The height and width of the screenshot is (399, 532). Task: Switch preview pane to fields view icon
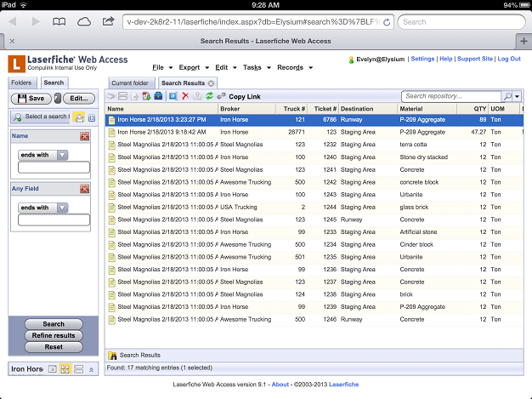click(78, 369)
